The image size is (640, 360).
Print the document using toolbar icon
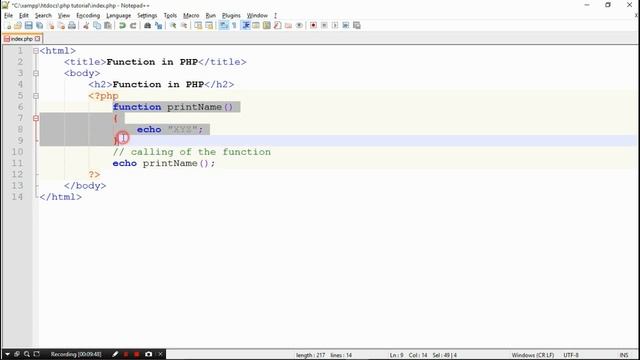coord(72,25)
